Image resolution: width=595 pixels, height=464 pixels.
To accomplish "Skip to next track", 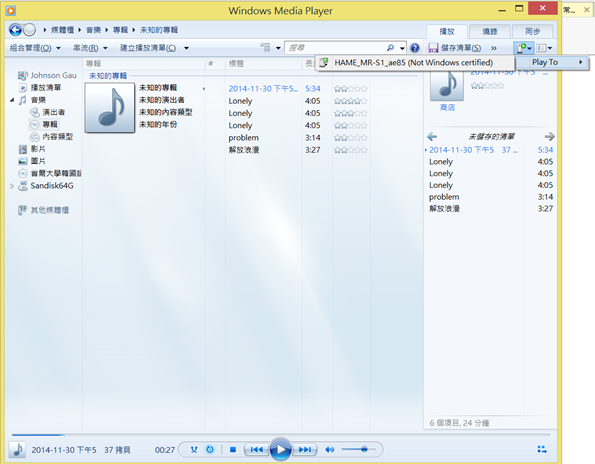I will tap(304, 450).
